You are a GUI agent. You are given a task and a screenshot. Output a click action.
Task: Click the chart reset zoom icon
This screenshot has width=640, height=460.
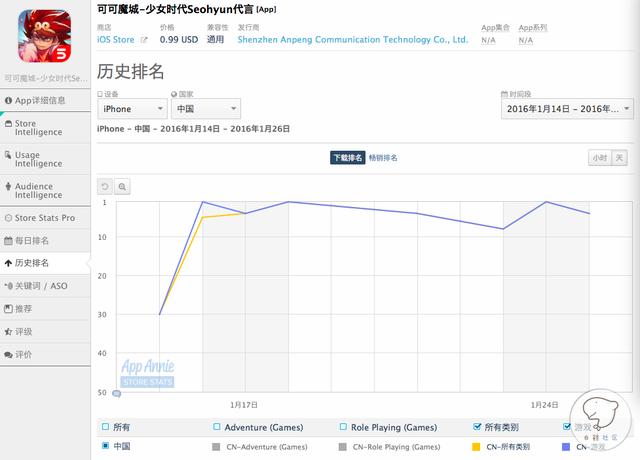pos(105,186)
